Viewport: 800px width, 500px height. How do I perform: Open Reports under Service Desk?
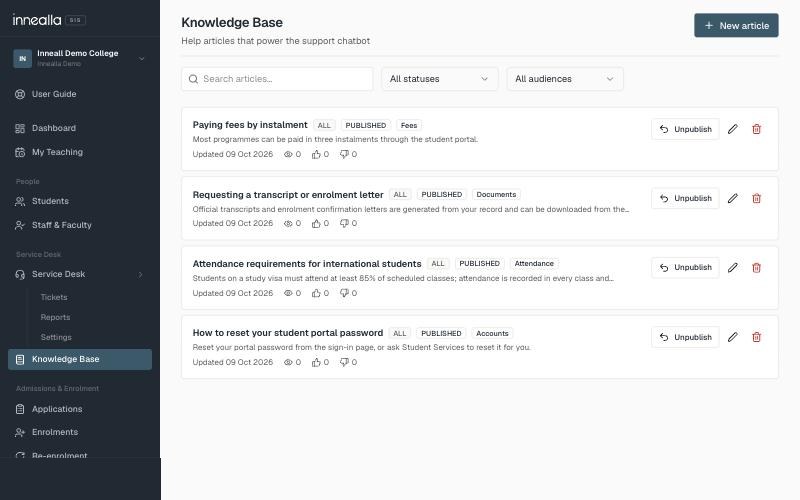point(55,317)
